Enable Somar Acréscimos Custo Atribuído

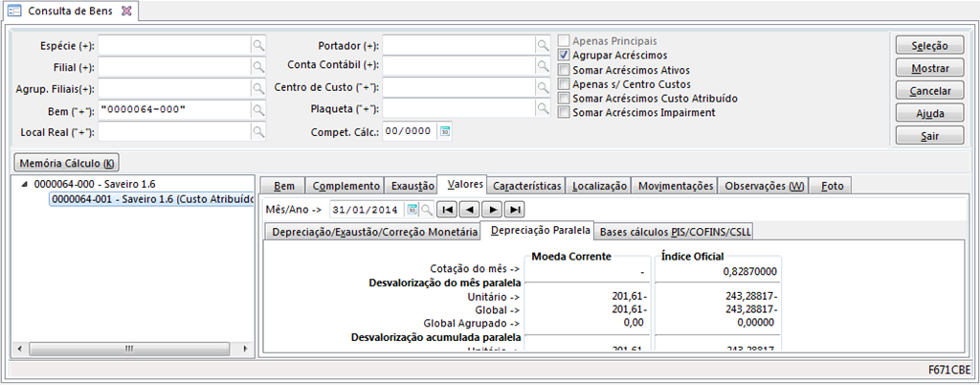[564, 98]
